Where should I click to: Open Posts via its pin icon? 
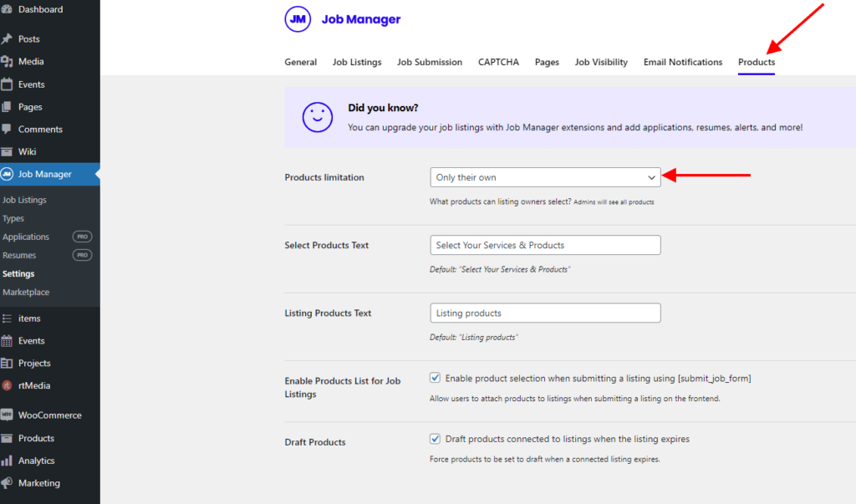tap(7, 39)
